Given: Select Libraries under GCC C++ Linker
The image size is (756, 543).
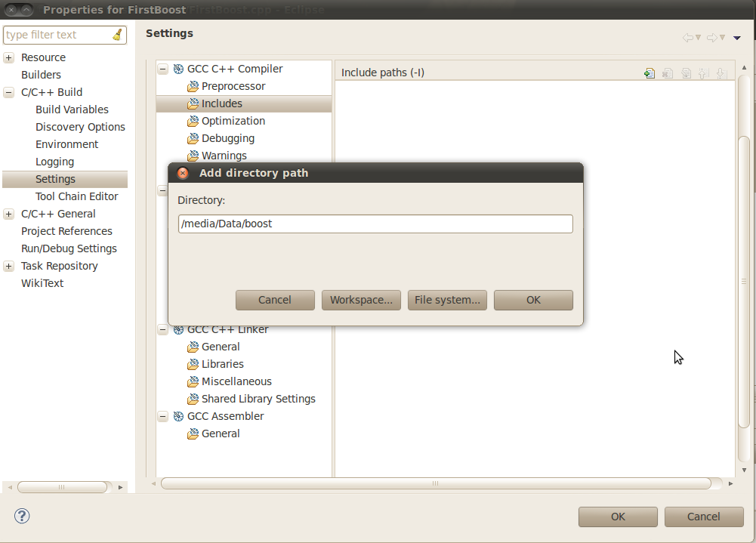Looking at the screenshot, I should coord(222,364).
